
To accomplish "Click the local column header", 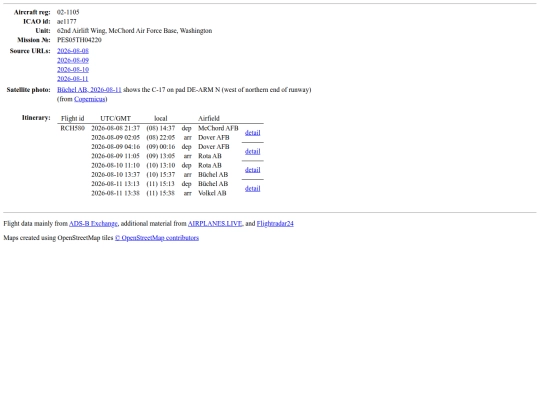I will point(160,118).
